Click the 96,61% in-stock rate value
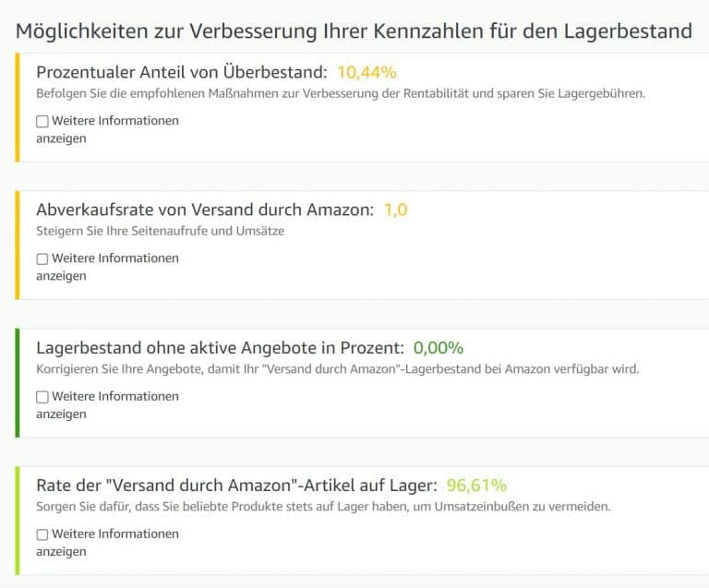Image resolution: width=709 pixels, height=588 pixels. pyautogui.click(x=476, y=485)
